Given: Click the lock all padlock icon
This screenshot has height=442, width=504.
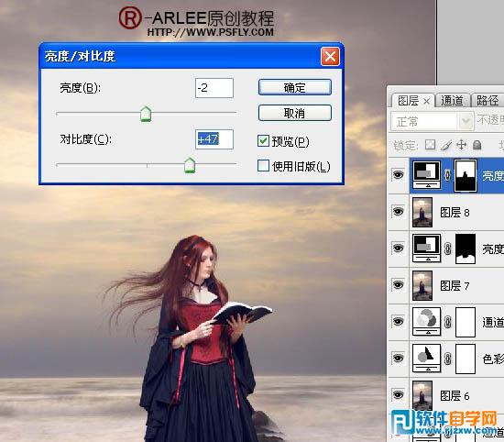Looking at the screenshot, I should tap(477, 145).
